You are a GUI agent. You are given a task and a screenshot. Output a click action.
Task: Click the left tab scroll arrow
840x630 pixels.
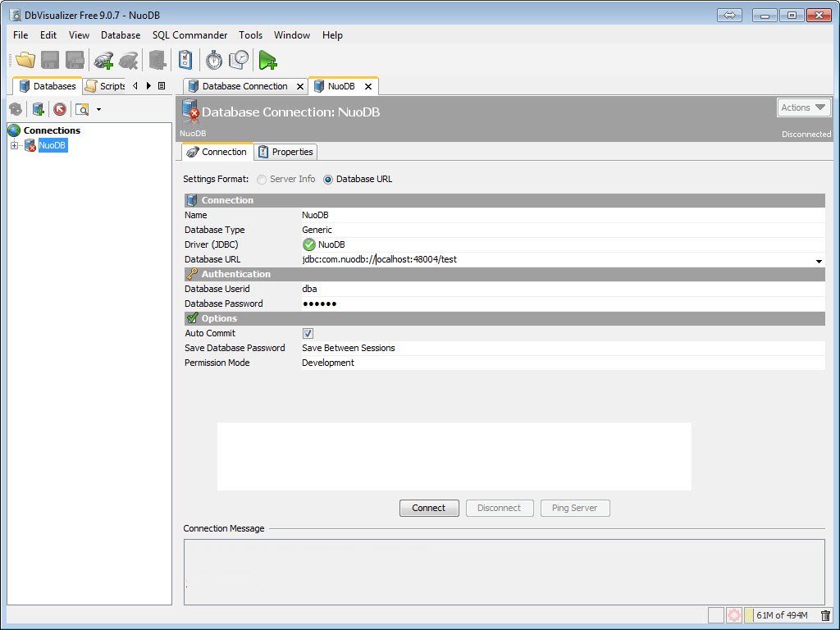pos(135,85)
